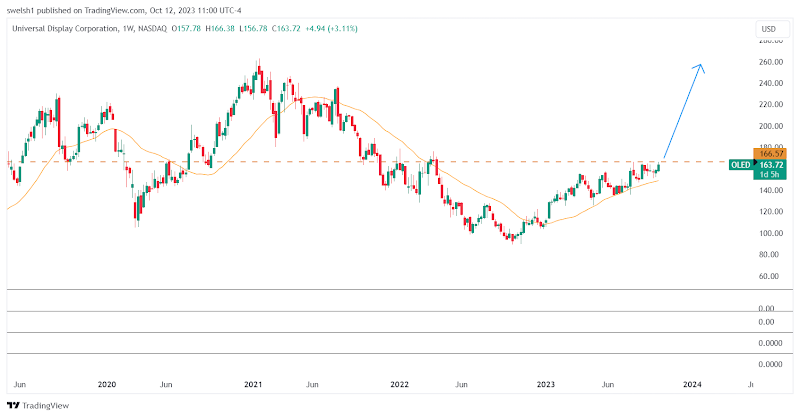Click the orange 166.57 price label
Screen dimensions: 800x417
click(x=770, y=153)
